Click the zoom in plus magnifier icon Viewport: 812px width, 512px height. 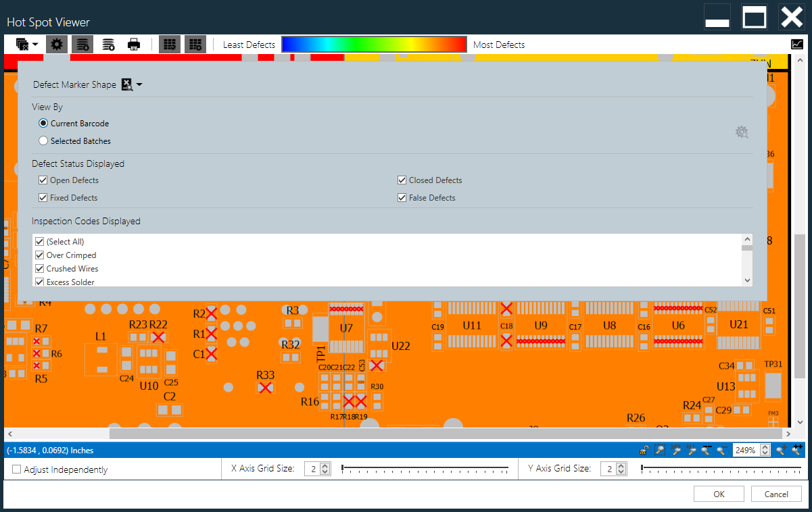(x=780, y=450)
